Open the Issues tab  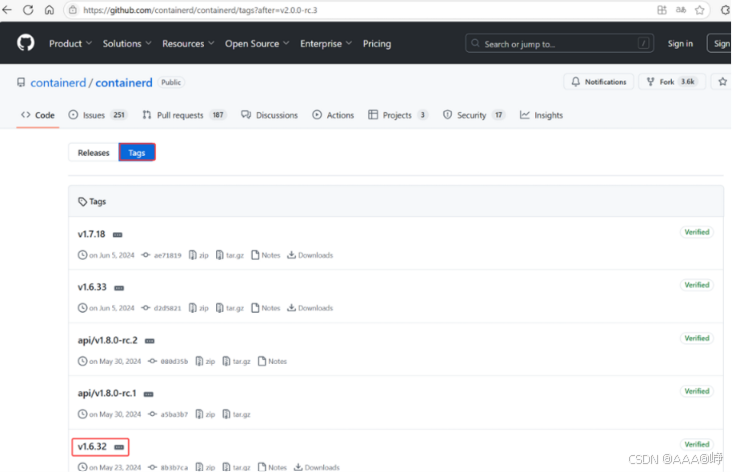[x=98, y=115]
